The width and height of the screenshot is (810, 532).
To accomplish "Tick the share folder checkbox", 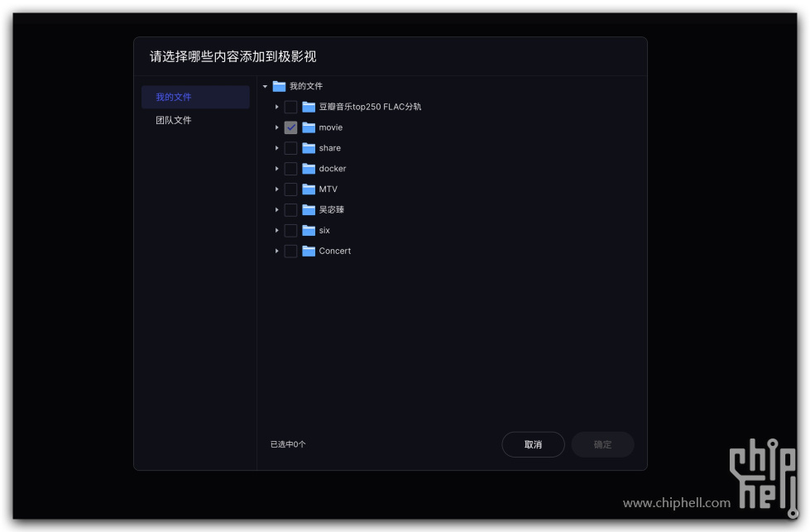I will tap(291, 148).
